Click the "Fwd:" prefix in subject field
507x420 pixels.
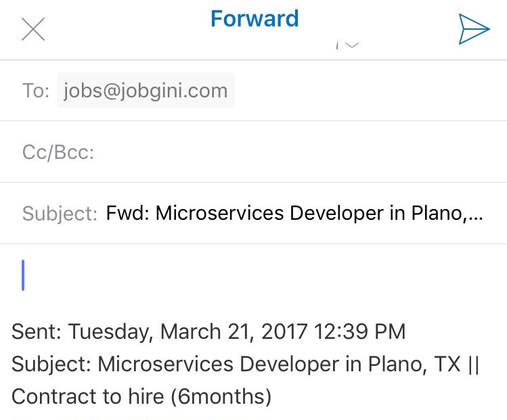128,214
